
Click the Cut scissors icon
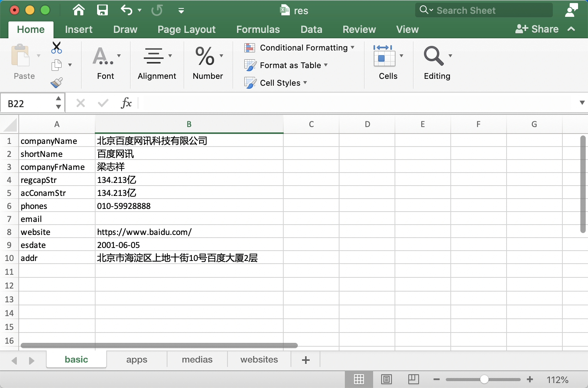pyautogui.click(x=57, y=47)
